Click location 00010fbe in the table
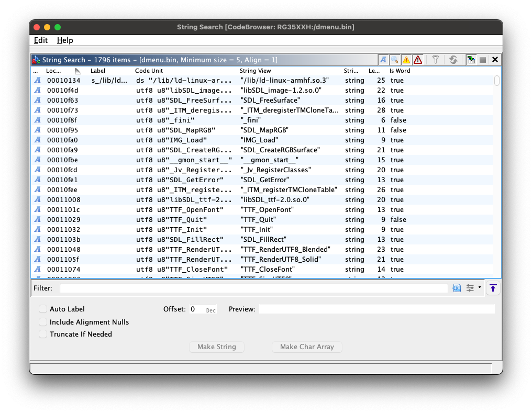This screenshot has height=413, width=532. [62, 160]
